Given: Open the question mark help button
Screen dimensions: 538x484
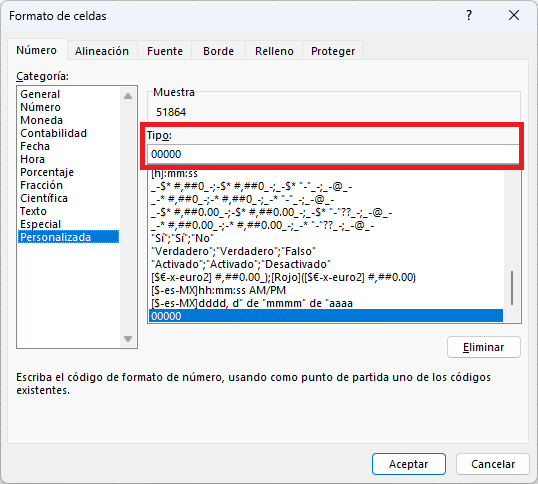Looking at the screenshot, I should [x=469, y=15].
